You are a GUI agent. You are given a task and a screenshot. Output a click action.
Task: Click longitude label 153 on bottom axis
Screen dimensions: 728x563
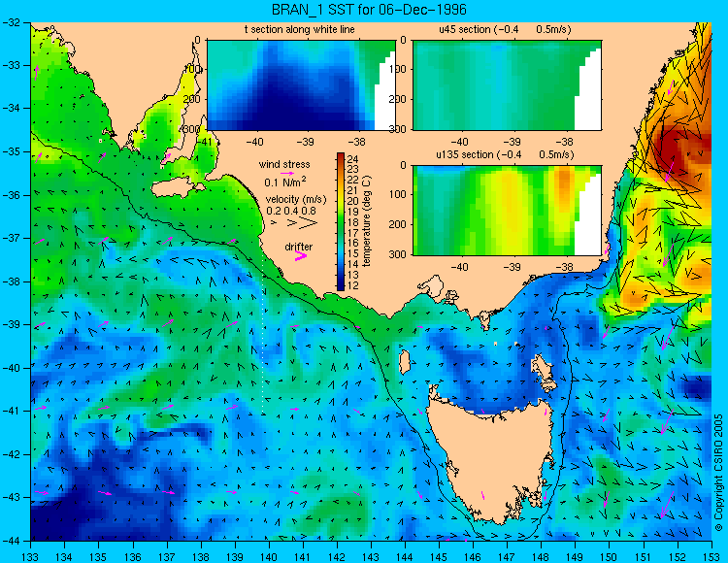(x=711, y=557)
